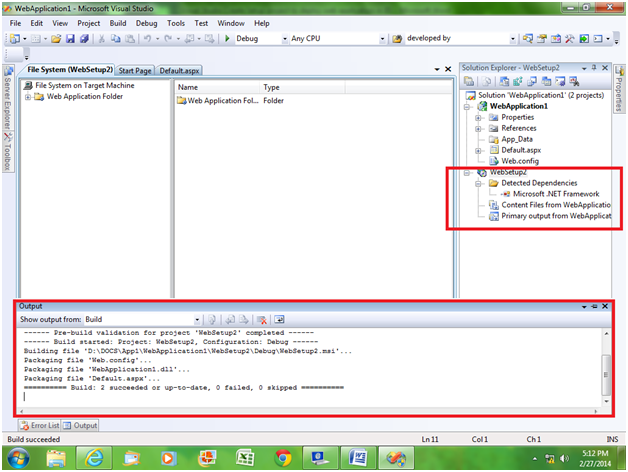The width and height of the screenshot is (628, 472).
Task: Click the Save floppy disk icon
Action: click(x=70, y=38)
